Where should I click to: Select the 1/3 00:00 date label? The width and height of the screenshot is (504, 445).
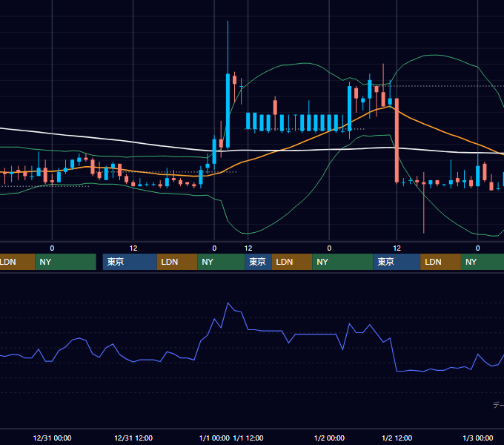tap(478, 438)
